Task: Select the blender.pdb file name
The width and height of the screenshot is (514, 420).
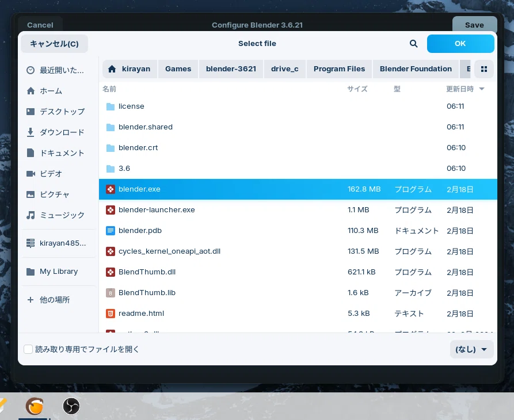Action: [140, 231]
